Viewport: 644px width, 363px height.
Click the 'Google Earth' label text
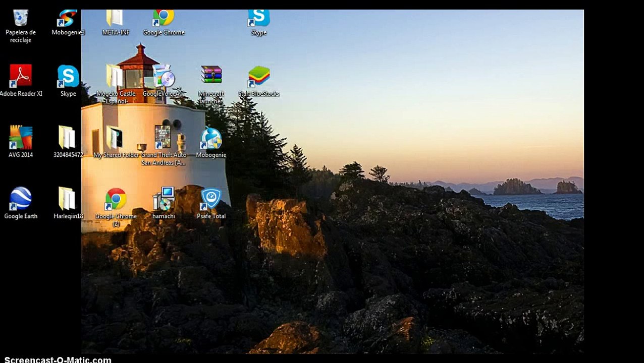click(21, 216)
